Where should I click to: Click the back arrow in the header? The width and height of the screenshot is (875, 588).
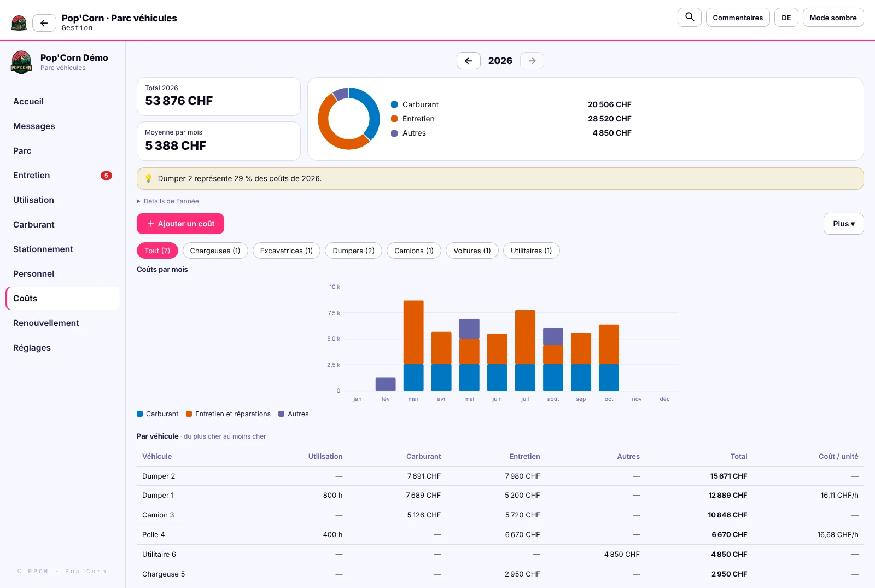click(x=44, y=23)
